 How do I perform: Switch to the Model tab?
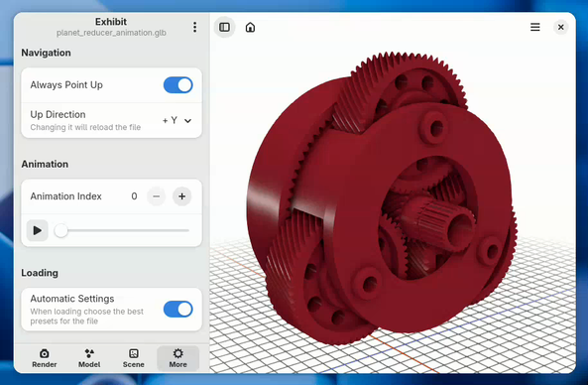click(x=89, y=358)
